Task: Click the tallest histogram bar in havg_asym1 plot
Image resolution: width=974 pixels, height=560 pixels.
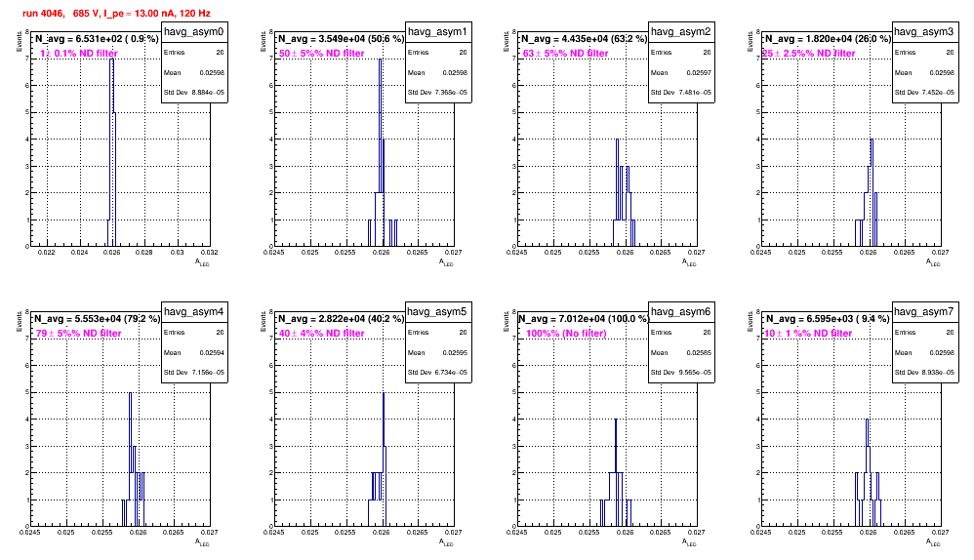Action: click(381, 152)
